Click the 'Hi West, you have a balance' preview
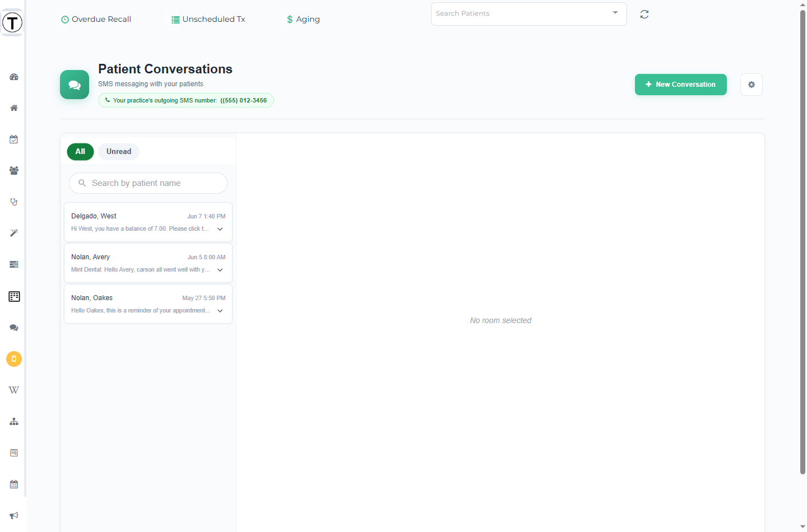This screenshot has height=532, width=807. pos(140,229)
